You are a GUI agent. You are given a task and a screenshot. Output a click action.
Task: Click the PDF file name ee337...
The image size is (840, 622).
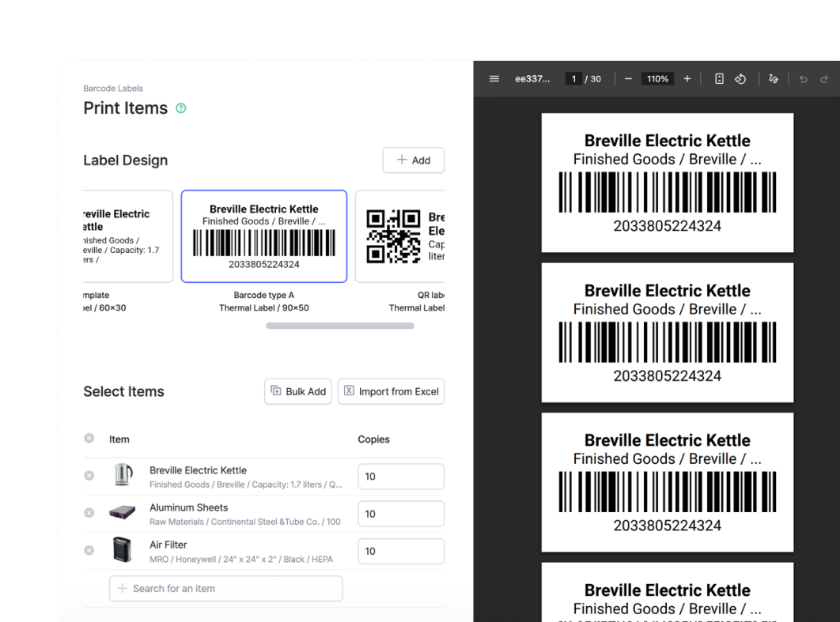(532, 79)
